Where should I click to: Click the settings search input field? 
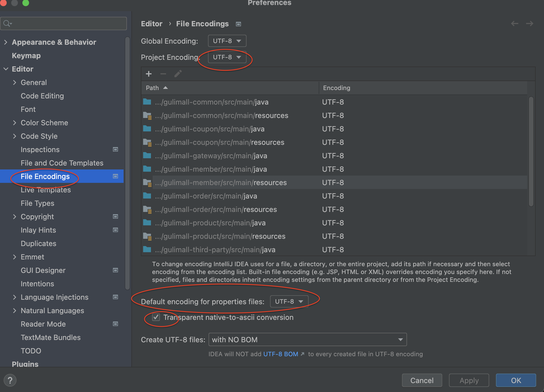point(67,23)
